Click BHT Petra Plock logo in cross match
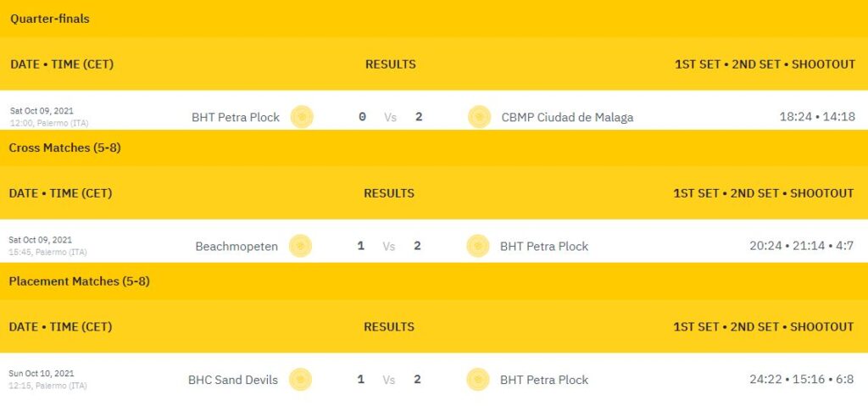 (478, 246)
